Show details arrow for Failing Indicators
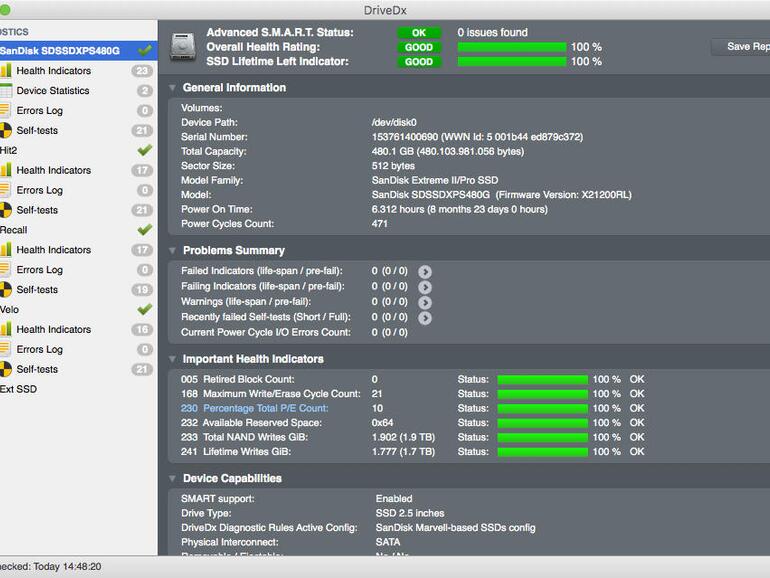Viewport: 770px width, 578px height. (x=425, y=287)
